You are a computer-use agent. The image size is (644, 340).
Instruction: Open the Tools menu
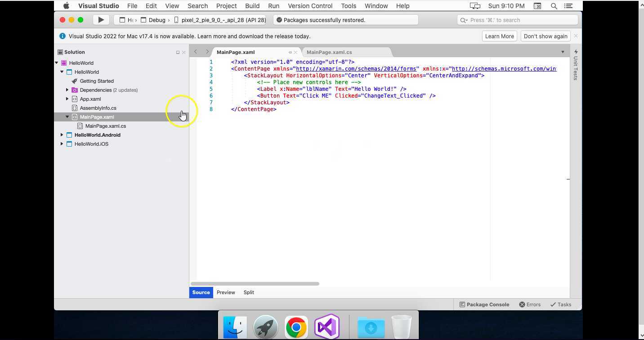click(x=349, y=6)
